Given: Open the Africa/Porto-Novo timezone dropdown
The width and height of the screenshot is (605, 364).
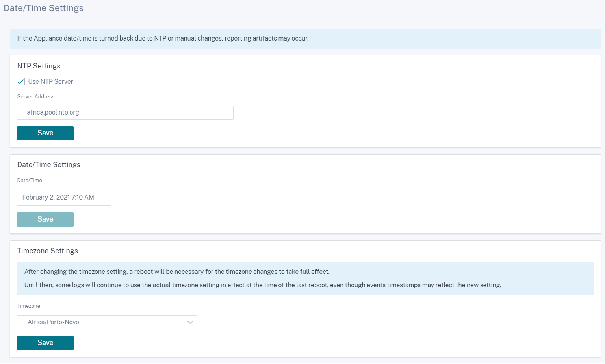Looking at the screenshot, I should click(x=107, y=322).
